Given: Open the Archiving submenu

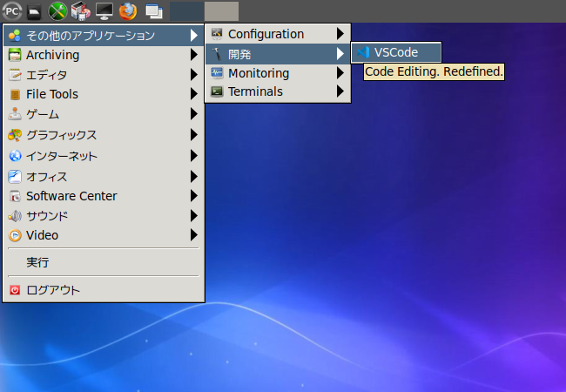Looking at the screenshot, I should click(x=104, y=55).
